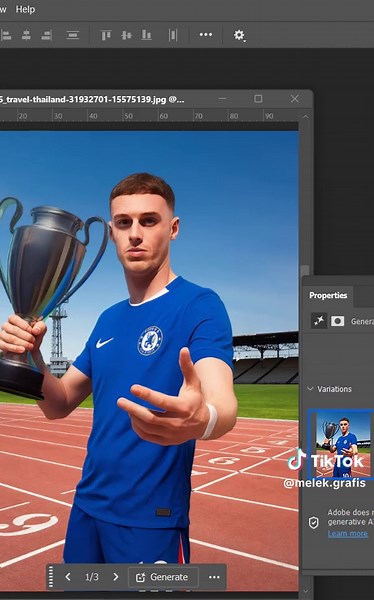Click the align vertical centers icon
Screen dimensions: 374x600
pyautogui.click(x=126, y=35)
